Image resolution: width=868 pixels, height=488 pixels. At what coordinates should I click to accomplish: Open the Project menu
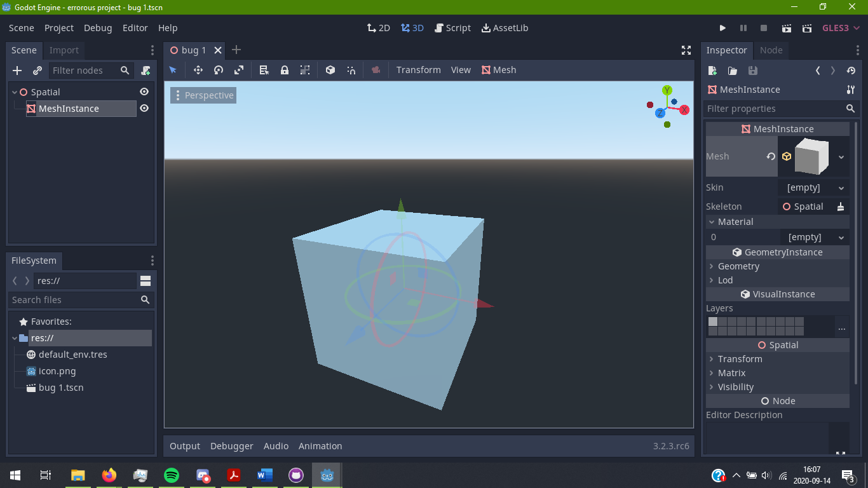(x=59, y=28)
